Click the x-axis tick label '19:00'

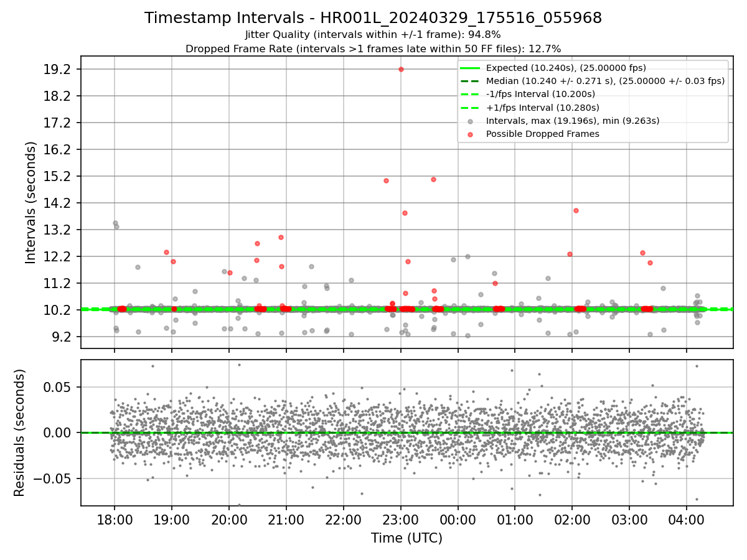click(x=171, y=519)
